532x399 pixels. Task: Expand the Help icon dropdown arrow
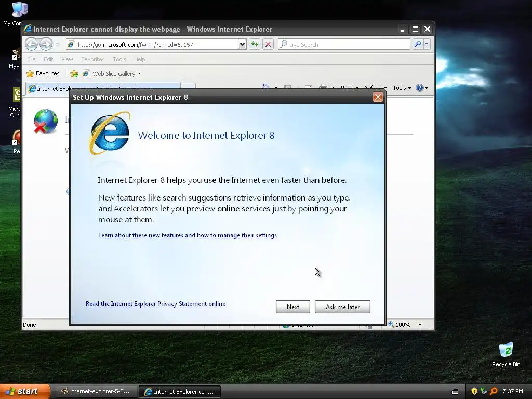click(426, 88)
